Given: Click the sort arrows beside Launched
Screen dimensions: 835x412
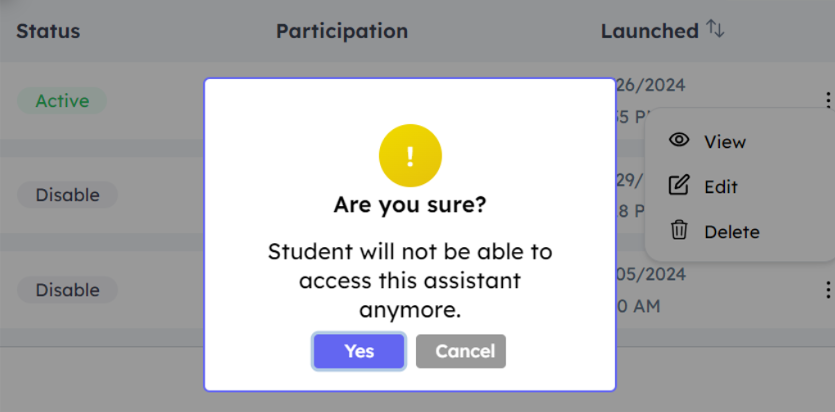Looking at the screenshot, I should (715, 29).
